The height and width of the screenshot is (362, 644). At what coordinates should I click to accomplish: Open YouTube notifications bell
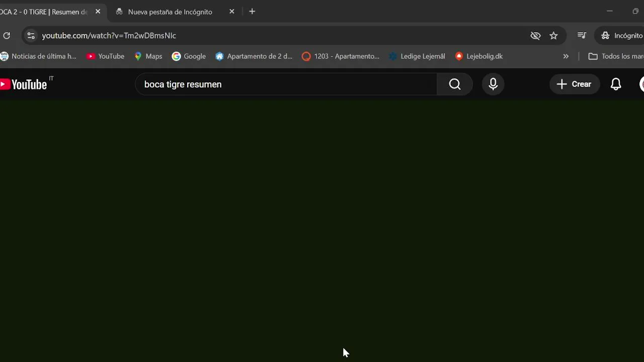click(616, 84)
